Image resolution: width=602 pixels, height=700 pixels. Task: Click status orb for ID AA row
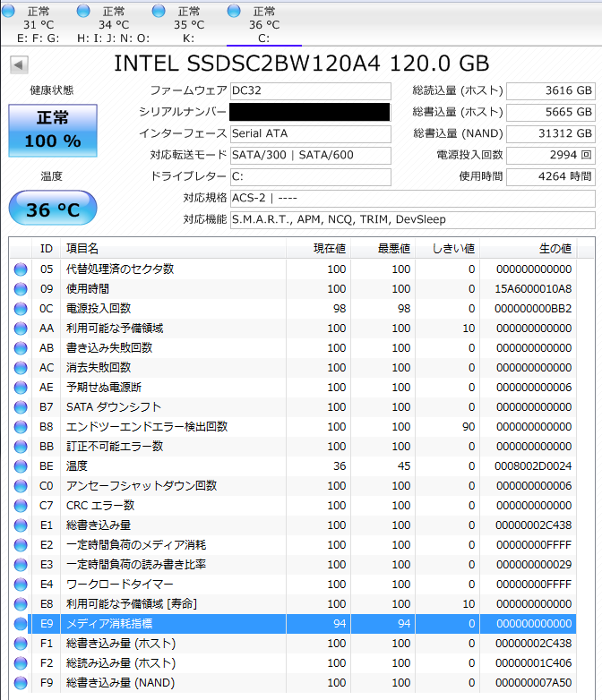(x=21, y=329)
